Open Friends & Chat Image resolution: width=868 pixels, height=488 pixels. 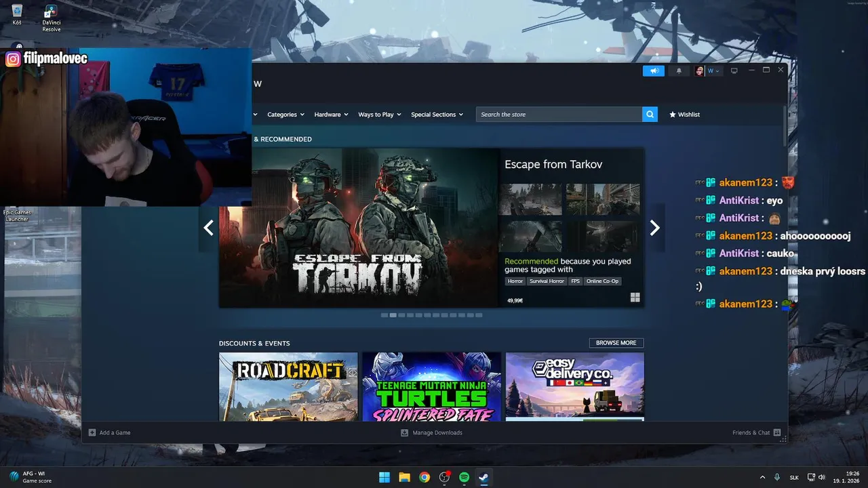pos(756,432)
